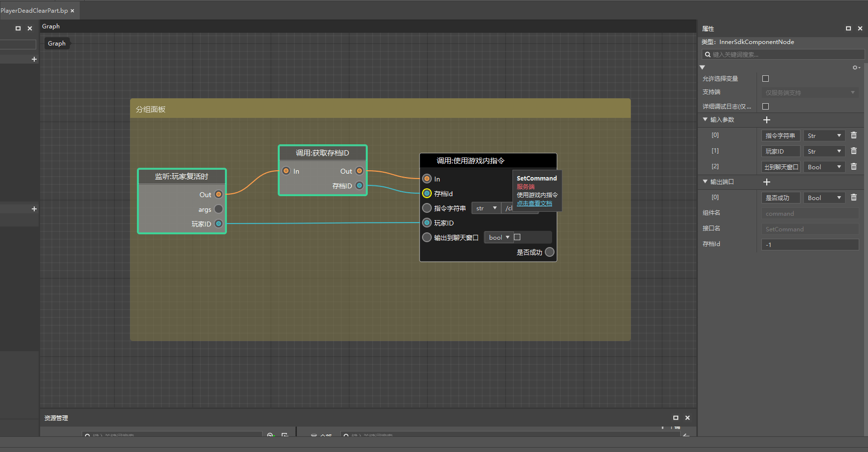
Task: Edit the 是否成功 output name field
Action: tap(780, 198)
